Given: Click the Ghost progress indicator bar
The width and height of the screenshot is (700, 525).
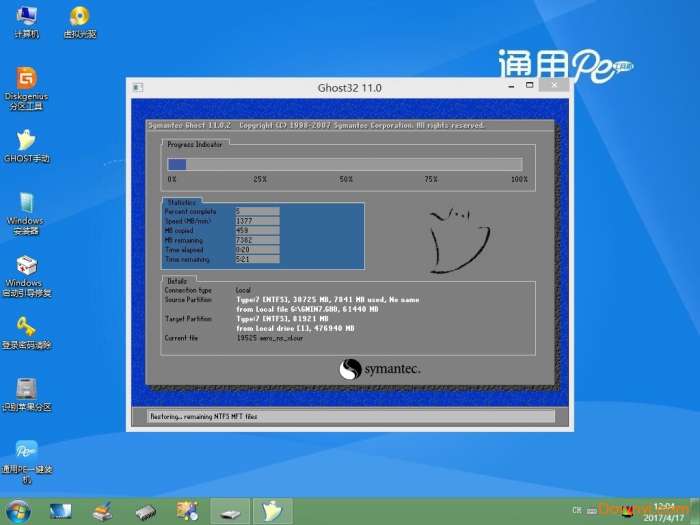Looking at the screenshot, I should 345,164.
